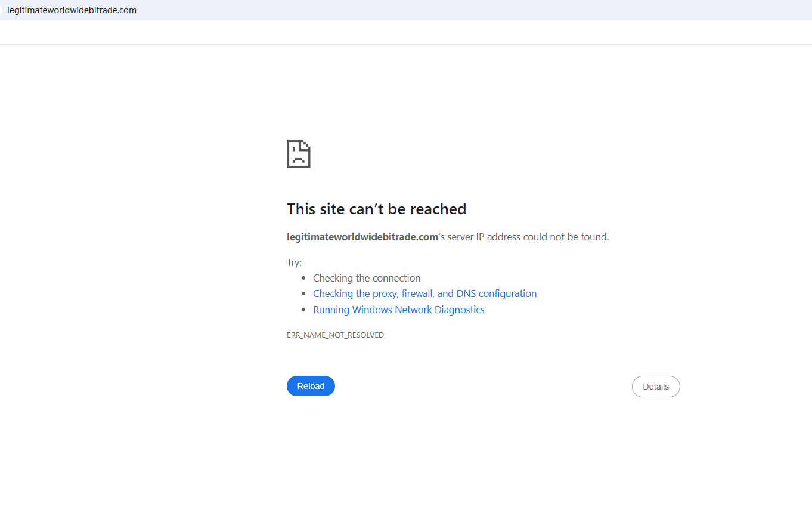Image resolution: width=812 pixels, height=516 pixels.
Task: Open the Details button
Action: click(x=656, y=387)
